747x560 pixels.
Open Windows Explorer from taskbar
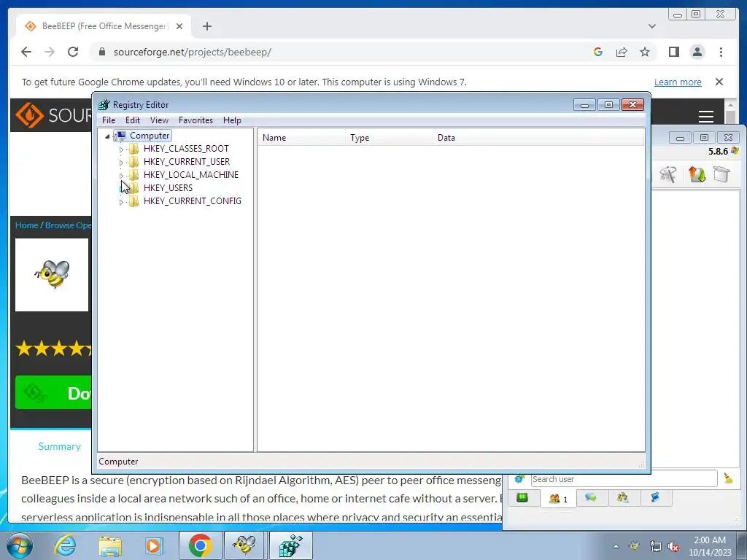110,545
